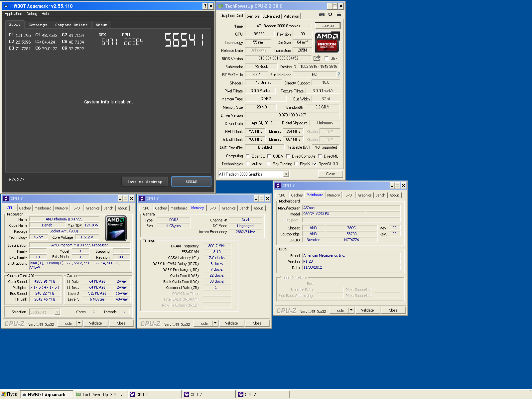Click the Bus Interface question mark
This screenshot has height=399, width=532.
tap(339, 74)
